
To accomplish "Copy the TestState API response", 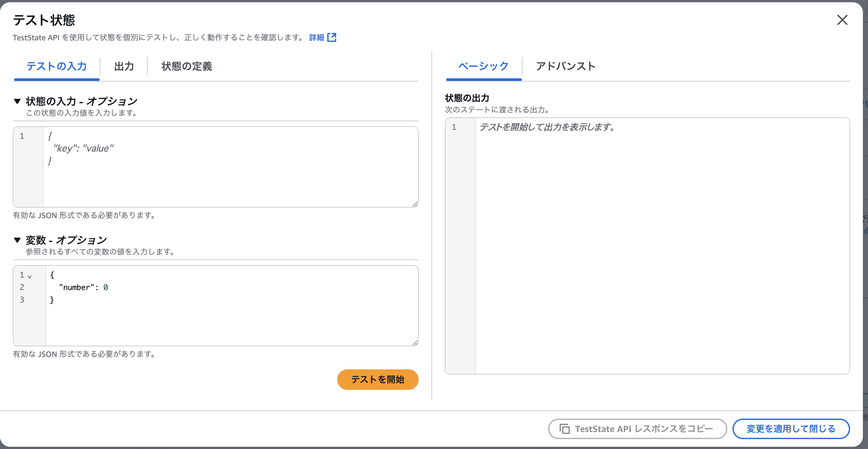I will [x=637, y=429].
